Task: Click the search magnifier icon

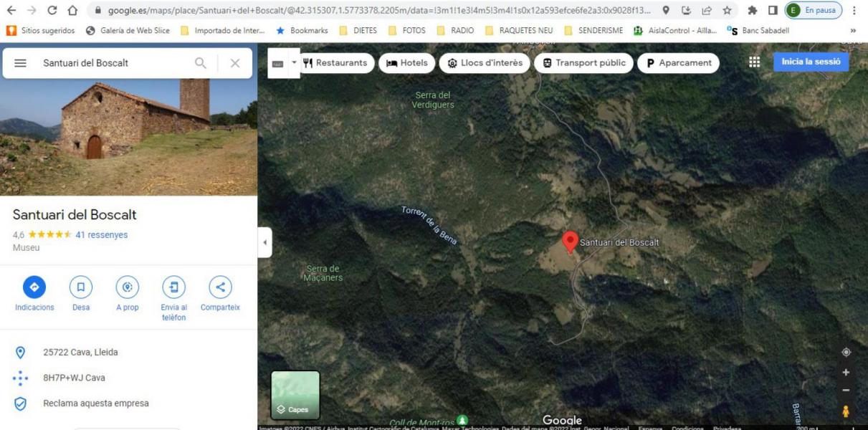Action: click(x=201, y=63)
